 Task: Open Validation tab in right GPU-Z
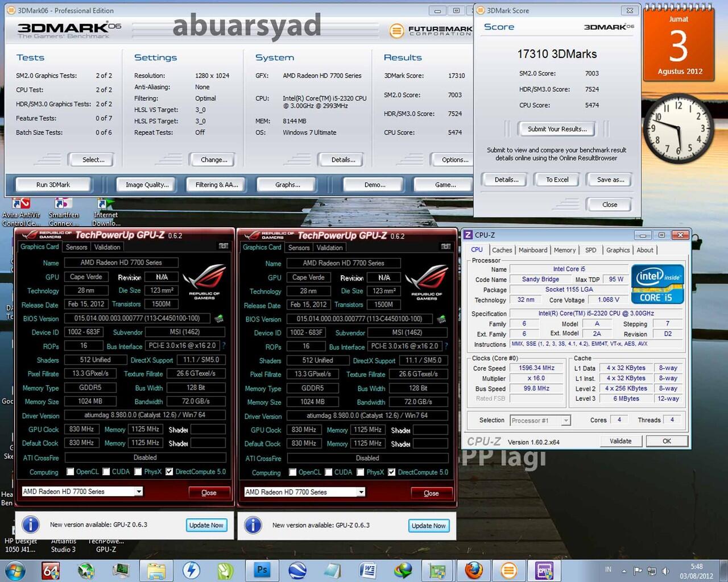pyautogui.click(x=330, y=248)
